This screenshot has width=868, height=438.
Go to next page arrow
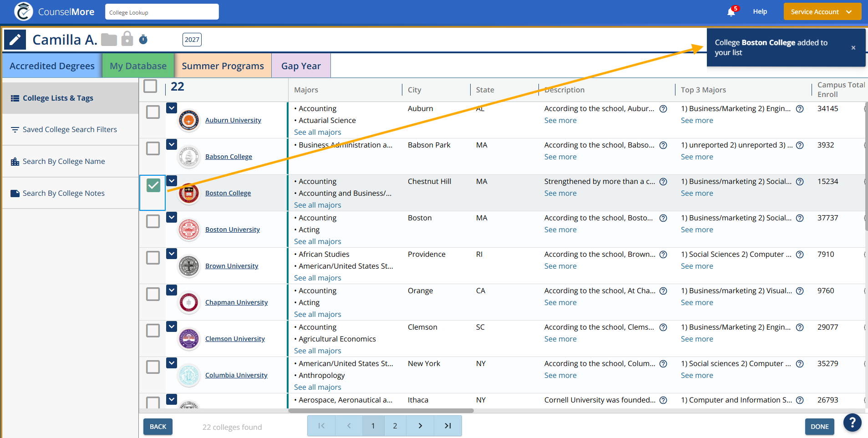420,426
